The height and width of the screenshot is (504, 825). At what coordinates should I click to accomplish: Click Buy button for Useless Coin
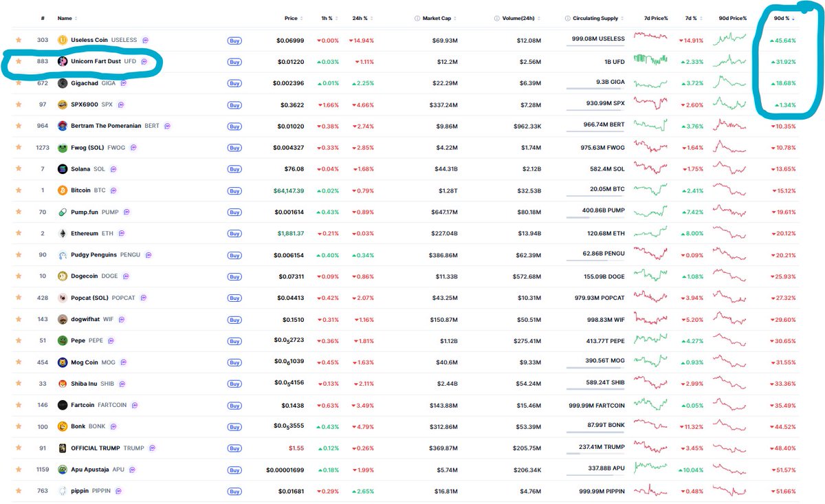pos(234,41)
